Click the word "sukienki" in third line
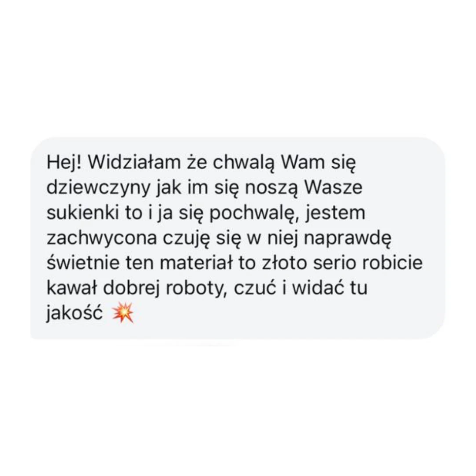This screenshot has height=476, width=476. click(x=82, y=212)
